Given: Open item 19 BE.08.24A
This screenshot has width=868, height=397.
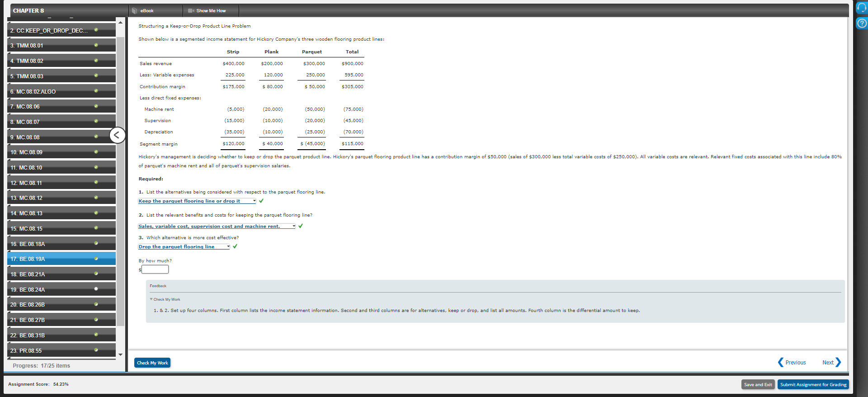Looking at the screenshot, I should tap(61, 289).
